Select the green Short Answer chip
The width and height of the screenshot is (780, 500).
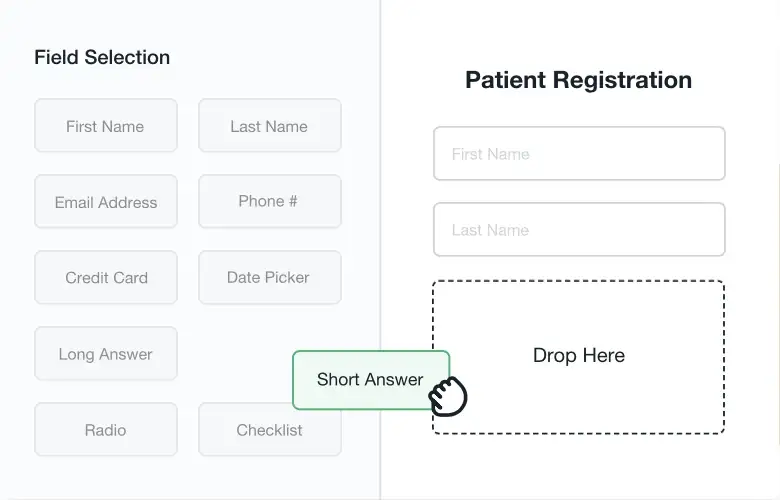[x=371, y=380]
